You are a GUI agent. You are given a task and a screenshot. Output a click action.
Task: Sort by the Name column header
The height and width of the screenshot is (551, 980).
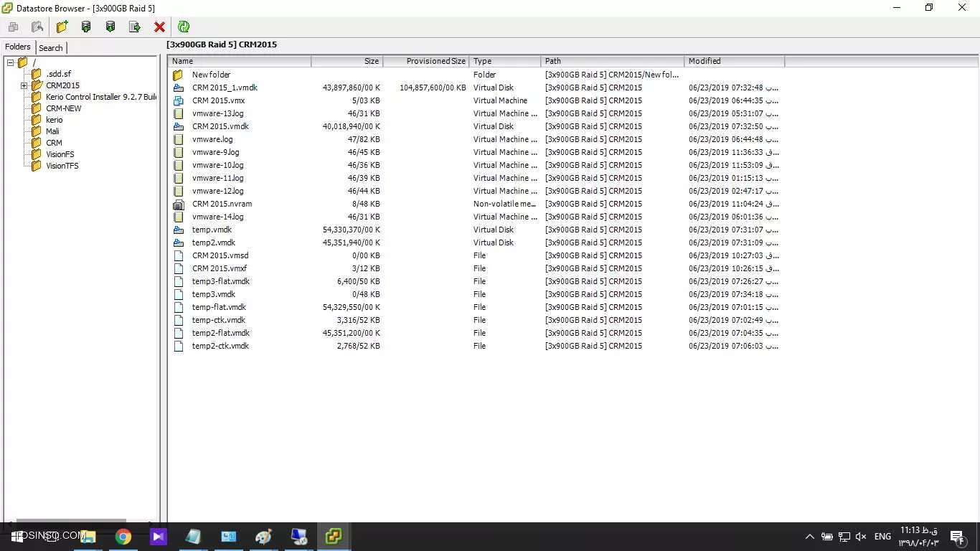(240, 62)
